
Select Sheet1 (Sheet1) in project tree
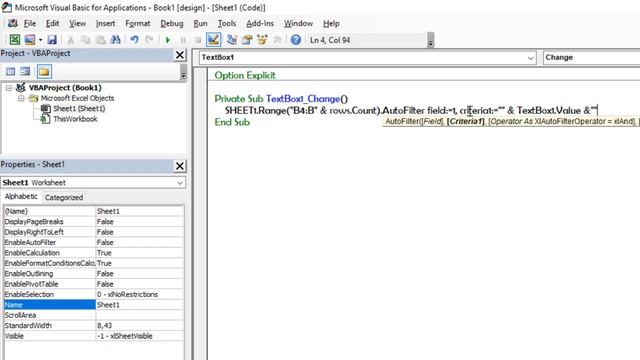point(79,109)
